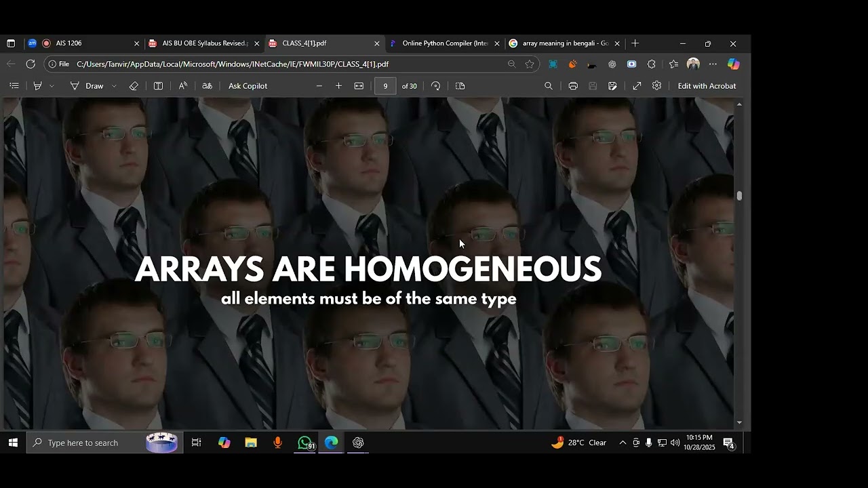Close the AIS 1206 tab

pyautogui.click(x=136, y=43)
